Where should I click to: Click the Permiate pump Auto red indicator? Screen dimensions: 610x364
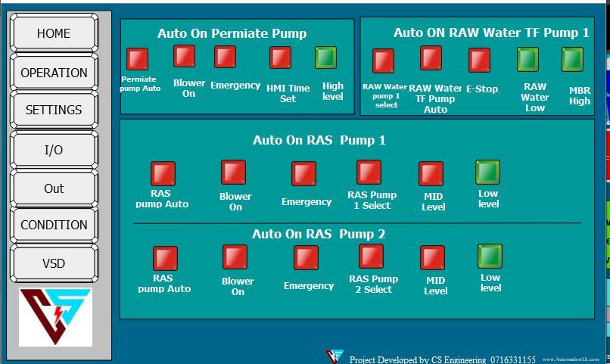point(137,59)
